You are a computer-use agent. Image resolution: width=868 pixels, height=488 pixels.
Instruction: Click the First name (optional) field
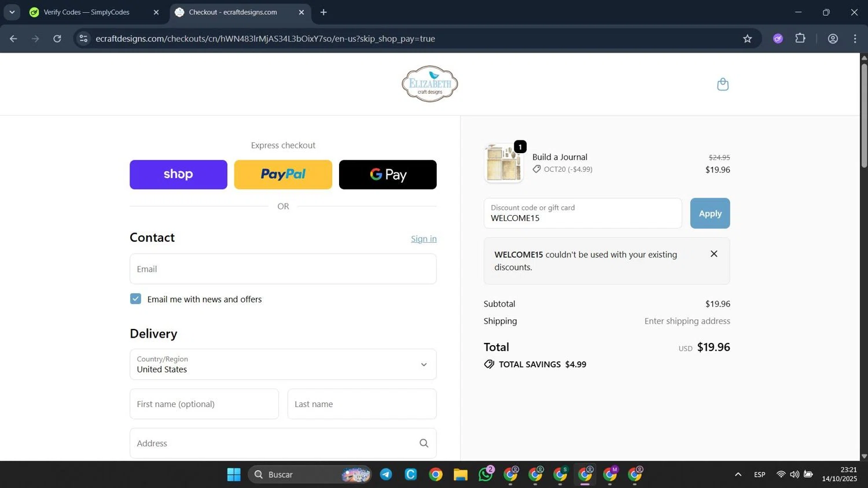pos(204,404)
